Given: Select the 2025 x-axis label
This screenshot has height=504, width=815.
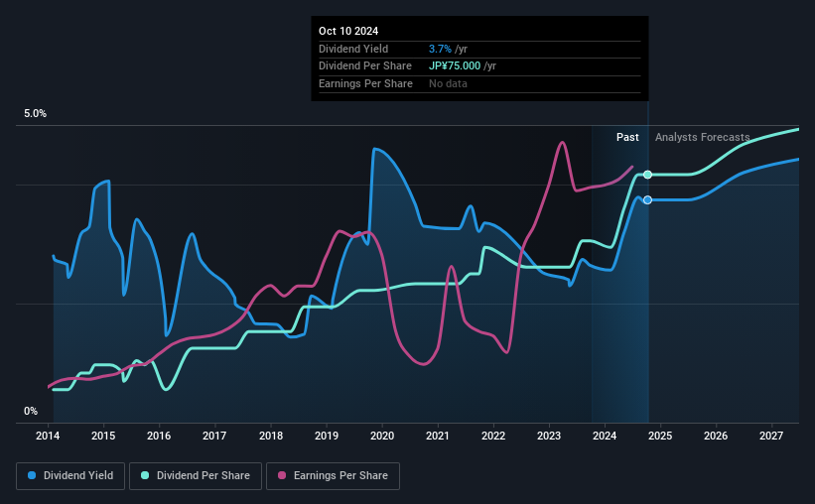Looking at the screenshot, I should 660,436.
